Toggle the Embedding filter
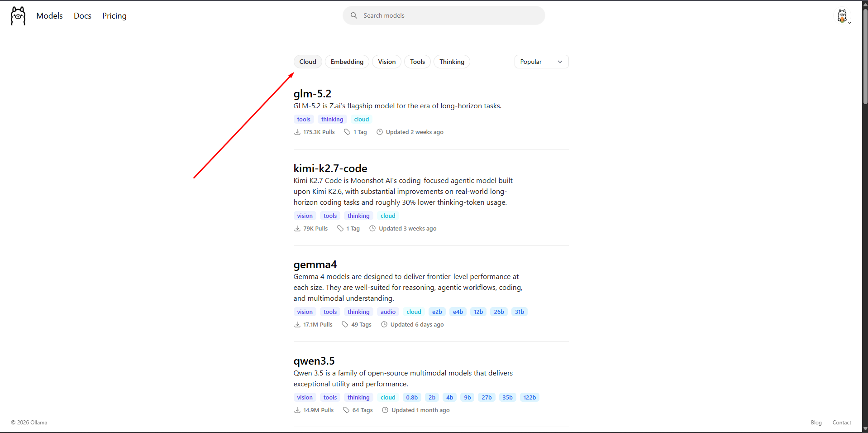868x433 pixels. (347, 62)
